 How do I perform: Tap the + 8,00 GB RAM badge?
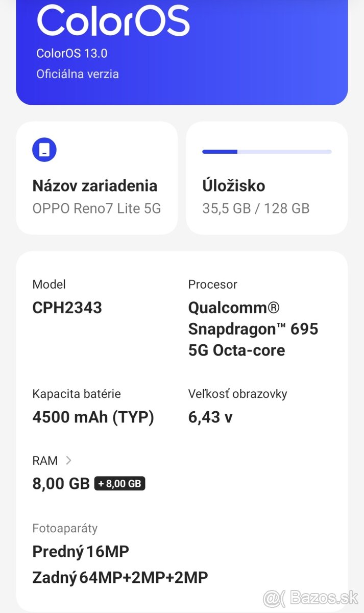point(120,483)
